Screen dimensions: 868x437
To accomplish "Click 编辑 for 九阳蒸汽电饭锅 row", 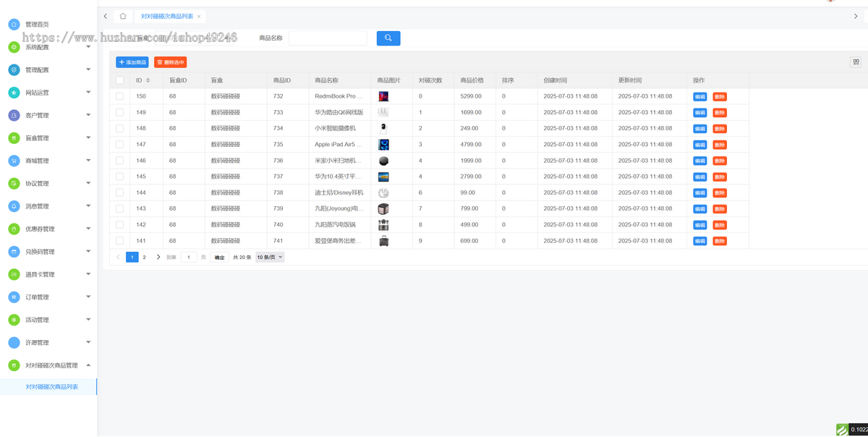I will (700, 224).
